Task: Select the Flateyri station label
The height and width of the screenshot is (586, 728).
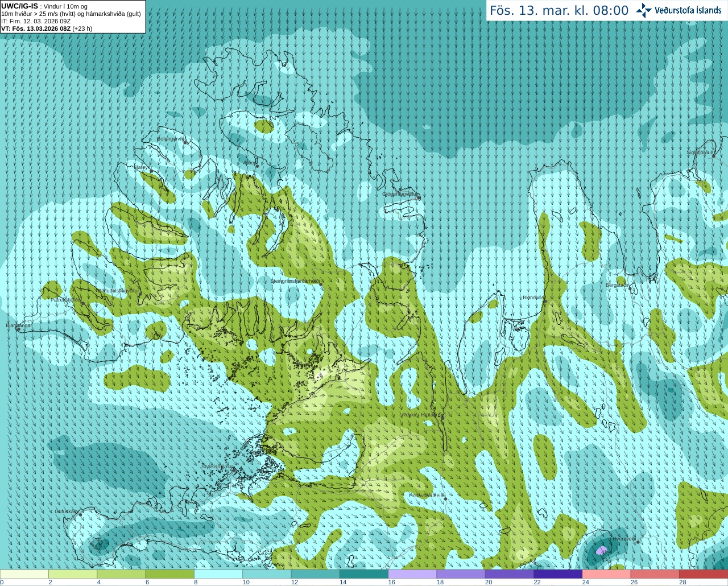Action: tap(142, 167)
